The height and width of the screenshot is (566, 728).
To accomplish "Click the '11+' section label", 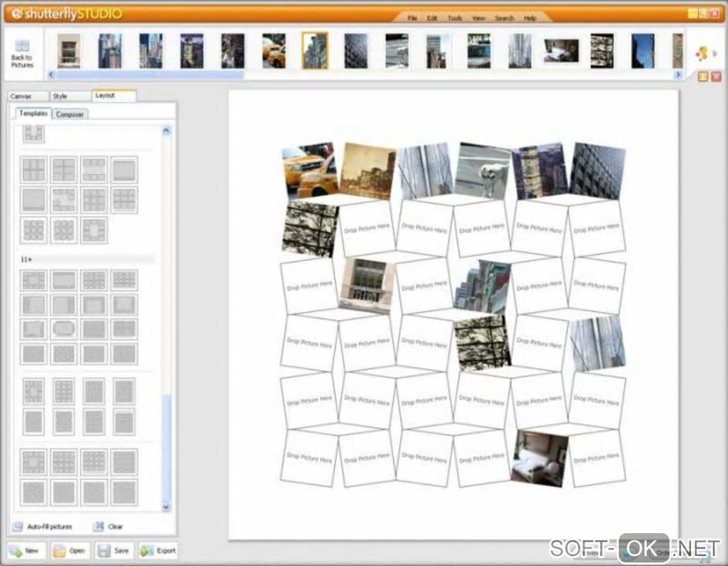I will pyautogui.click(x=26, y=260).
